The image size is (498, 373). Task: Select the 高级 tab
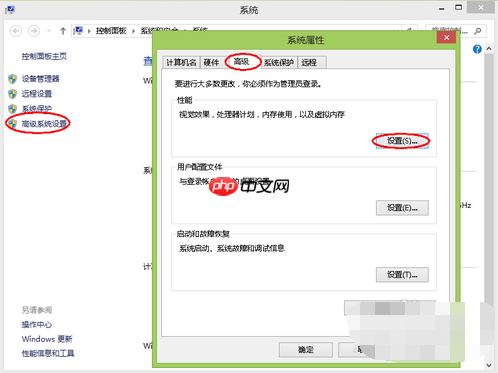click(242, 61)
